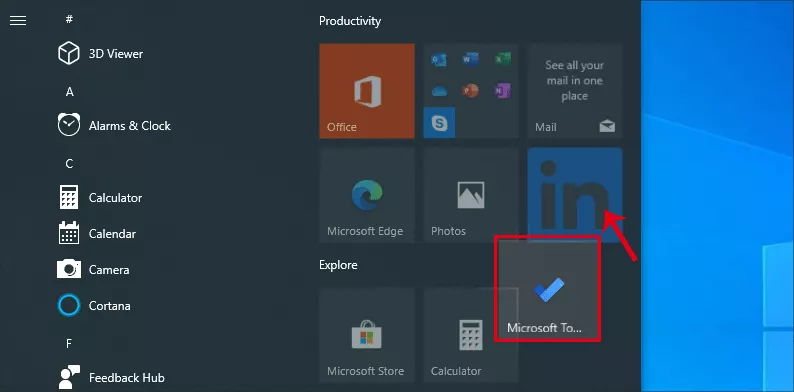Open OneDrive icon in the Office apps tile
This screenshot has height=392, width=794.
pos(439,91)
